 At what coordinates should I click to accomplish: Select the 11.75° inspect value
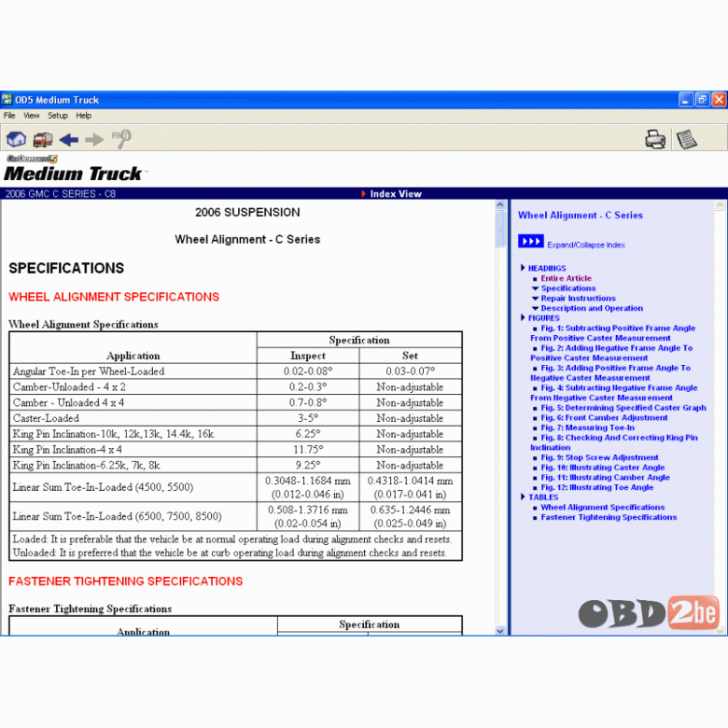tap(308, 450)
